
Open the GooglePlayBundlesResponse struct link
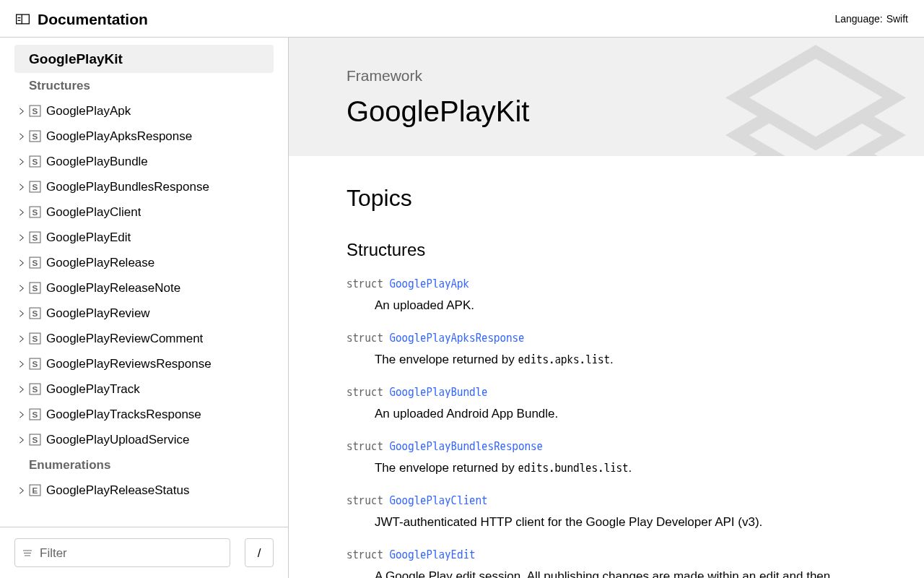click(466, 447)
